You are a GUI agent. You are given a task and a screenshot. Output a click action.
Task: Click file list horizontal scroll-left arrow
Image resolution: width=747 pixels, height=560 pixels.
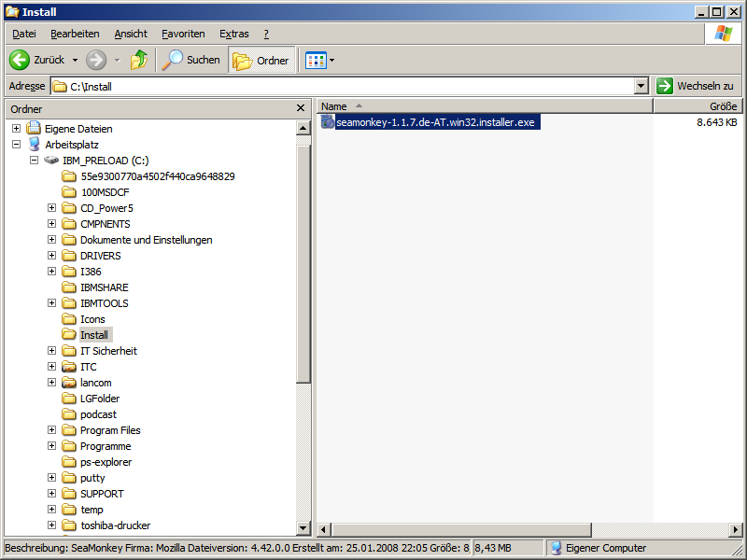(x=324, y=529)
